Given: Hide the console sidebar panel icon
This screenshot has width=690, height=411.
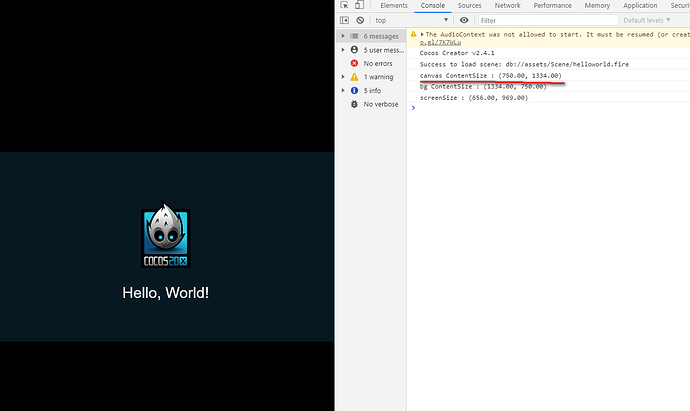Looking at the screenshot, I should click(344, 20).
